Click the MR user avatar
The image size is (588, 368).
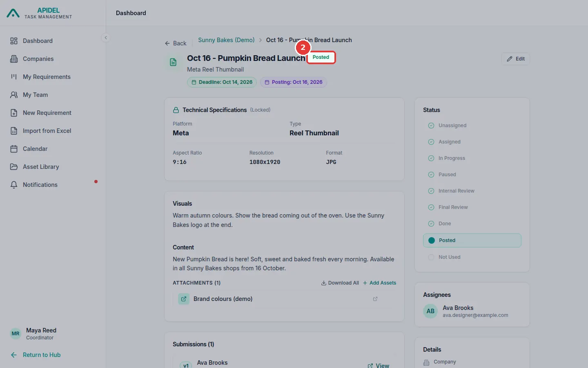coord(16,334)
